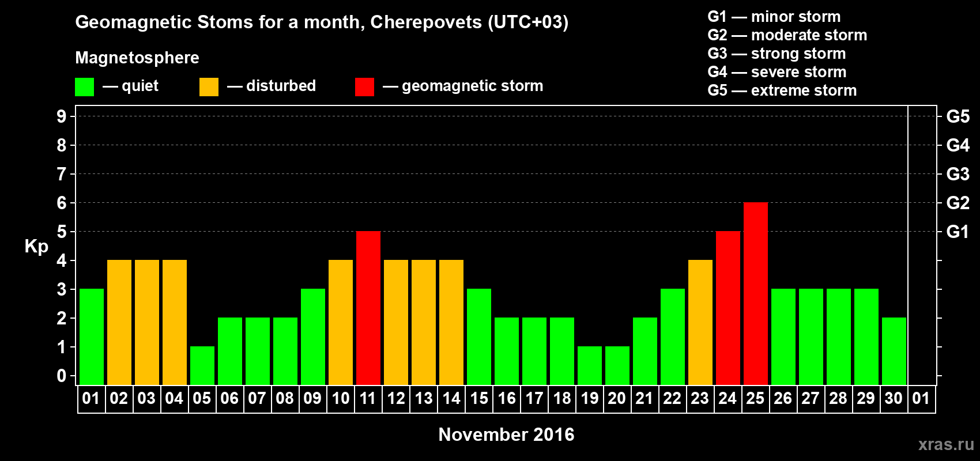Click the G3 label on right axis

958,174
